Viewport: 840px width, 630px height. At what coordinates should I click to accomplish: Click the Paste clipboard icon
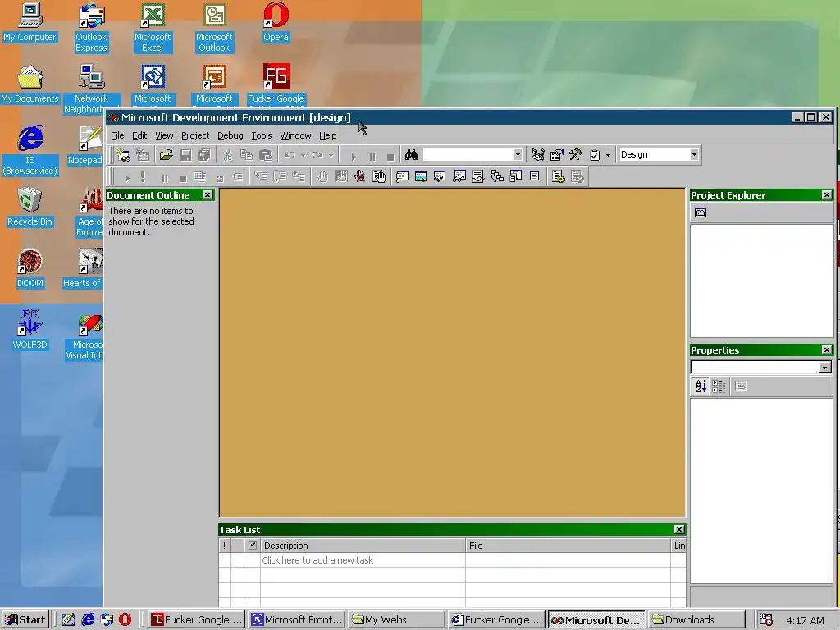tap(265, 155)
